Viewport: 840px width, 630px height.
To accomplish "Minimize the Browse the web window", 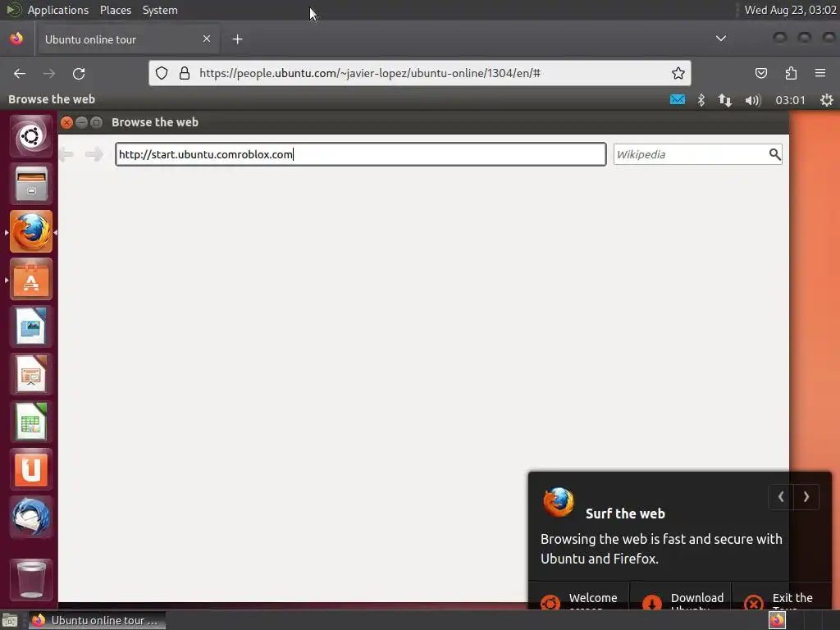I will 81,123.
